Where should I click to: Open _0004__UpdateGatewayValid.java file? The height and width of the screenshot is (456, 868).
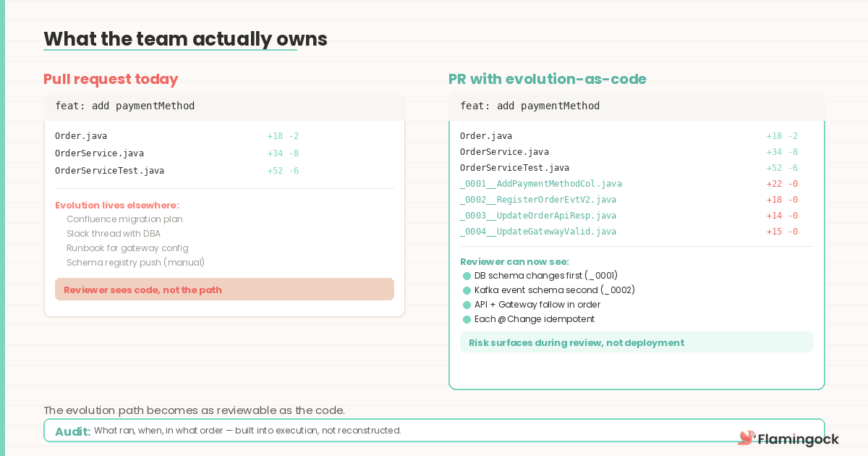tap(538, 232)
